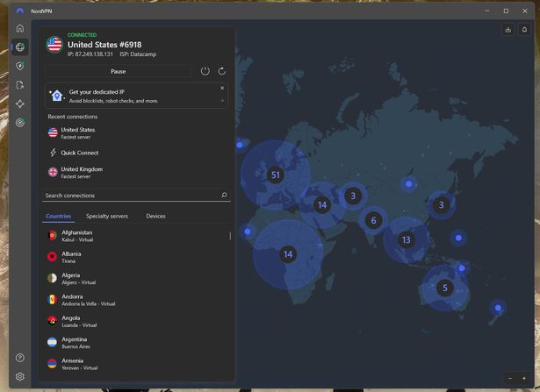Click the South Asia cluster marked 6
540x392 pixels.
point(374,220)
